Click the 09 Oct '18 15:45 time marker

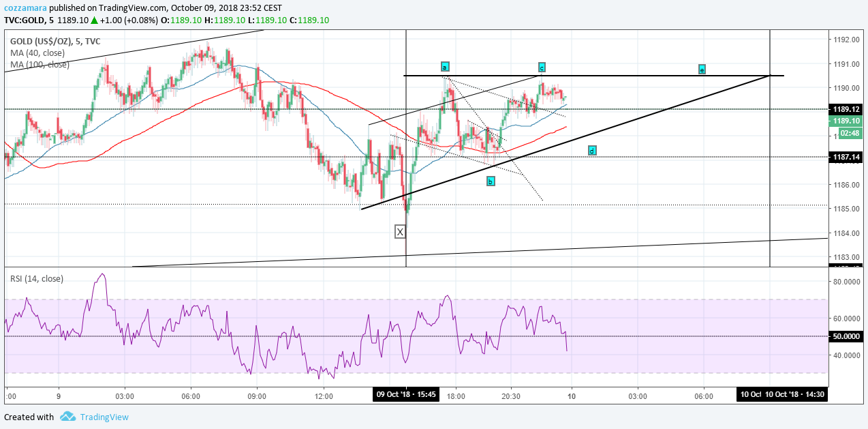[x=407, y=394]
